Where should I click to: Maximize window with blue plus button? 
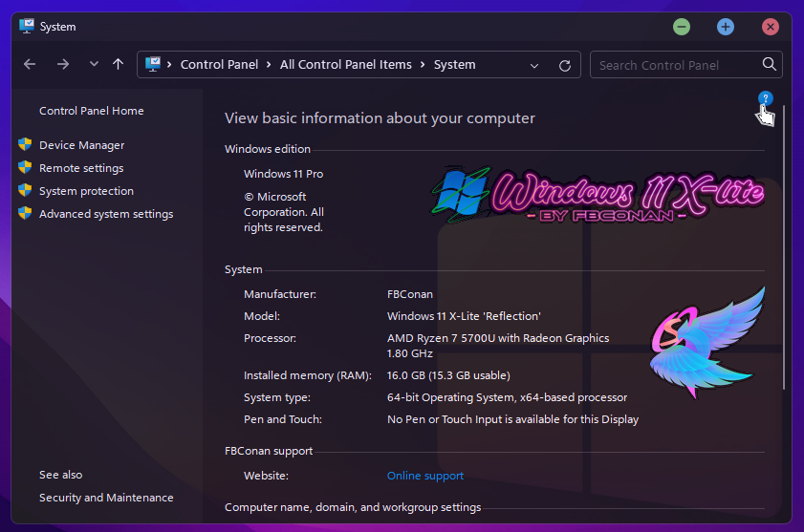tap(726, 27)
